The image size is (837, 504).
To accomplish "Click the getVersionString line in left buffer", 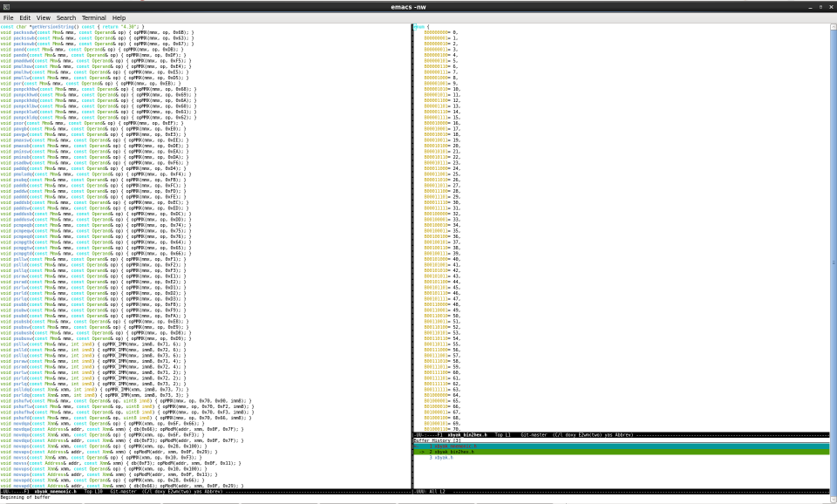I will coord(72,27).
